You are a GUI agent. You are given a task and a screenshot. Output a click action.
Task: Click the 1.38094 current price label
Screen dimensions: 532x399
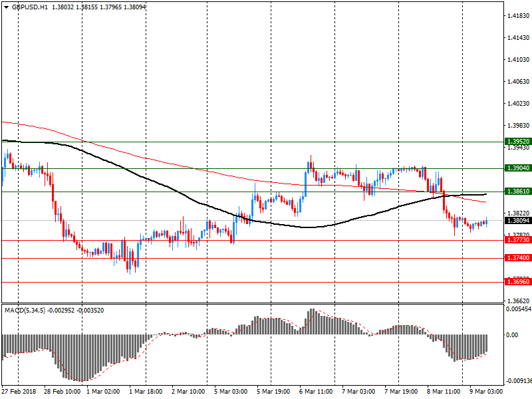click(x=518, y=221)
